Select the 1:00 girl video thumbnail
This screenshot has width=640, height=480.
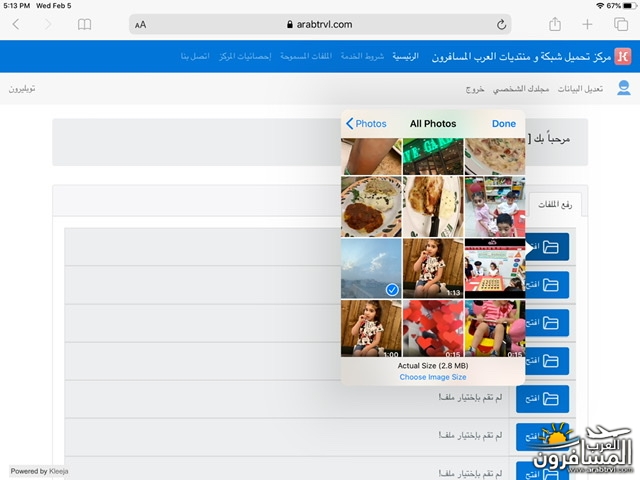pos(371,329)
